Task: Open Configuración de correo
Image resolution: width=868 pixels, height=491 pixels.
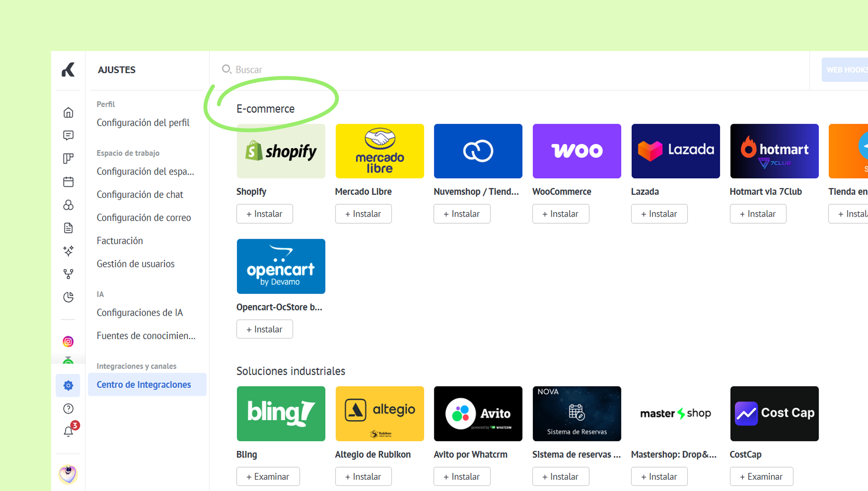Action: click(144, 217)
